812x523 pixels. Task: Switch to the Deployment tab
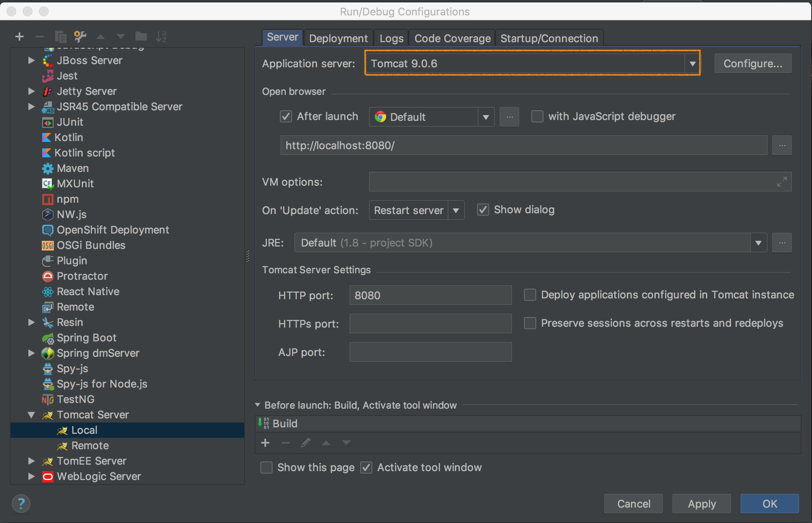[338, 38]
